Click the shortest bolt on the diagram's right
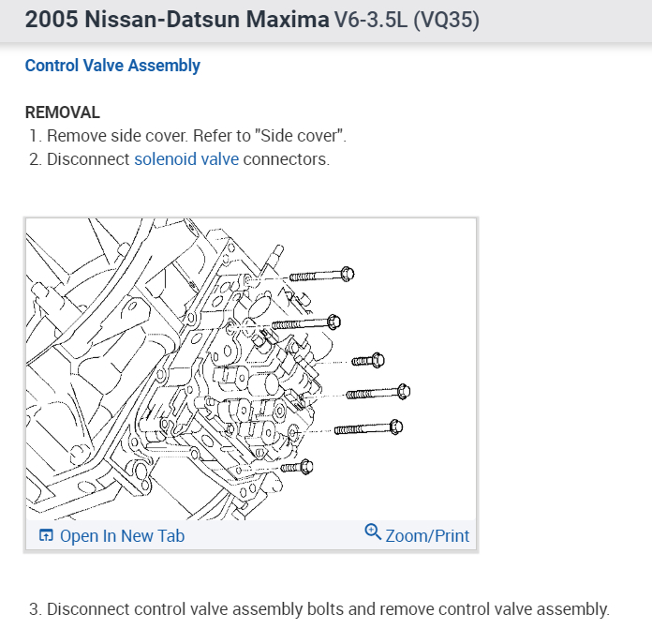The image size is (652, 644). 367,360
